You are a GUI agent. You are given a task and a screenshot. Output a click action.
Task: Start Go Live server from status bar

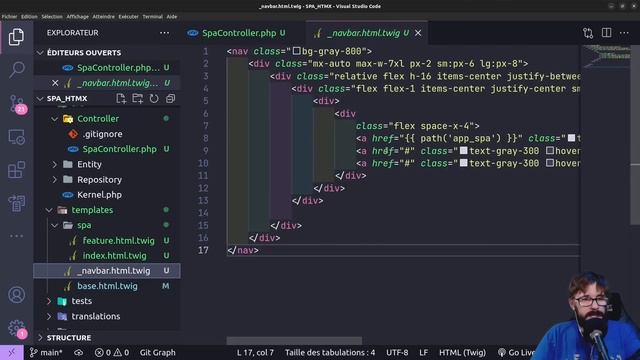pos(516,352)
